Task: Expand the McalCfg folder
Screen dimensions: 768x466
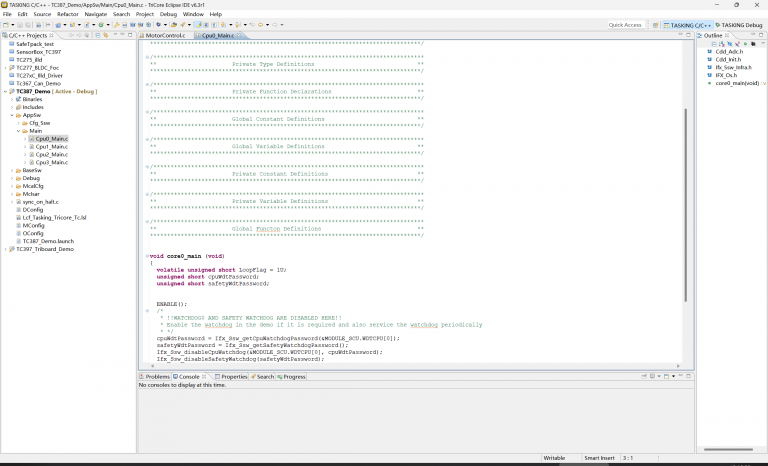Action: (12, 186)
